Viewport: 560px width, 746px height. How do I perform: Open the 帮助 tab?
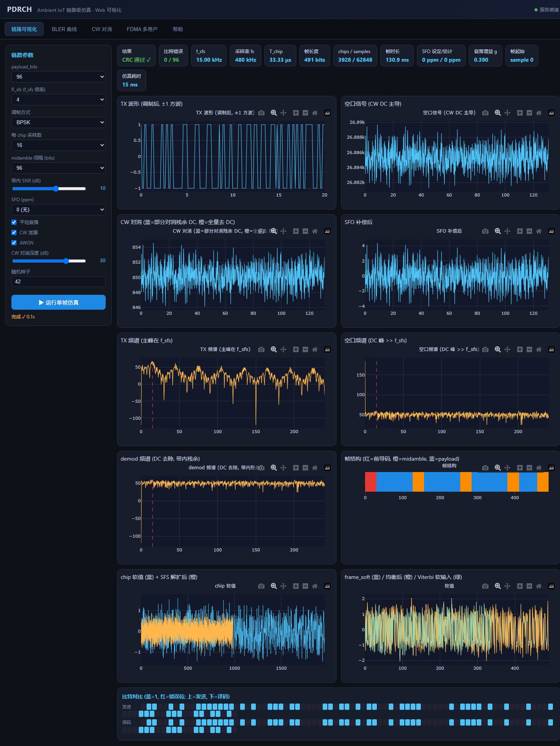178,29
